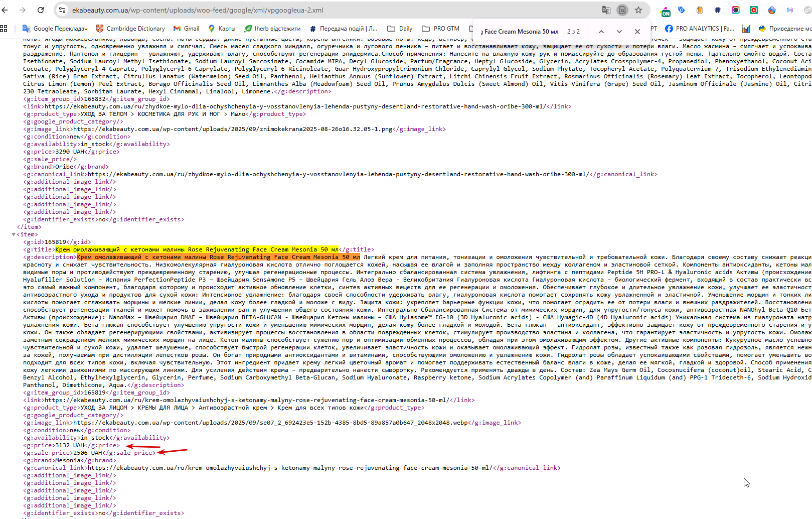Collapse the item node for 165819

click(x=14, y=234)
